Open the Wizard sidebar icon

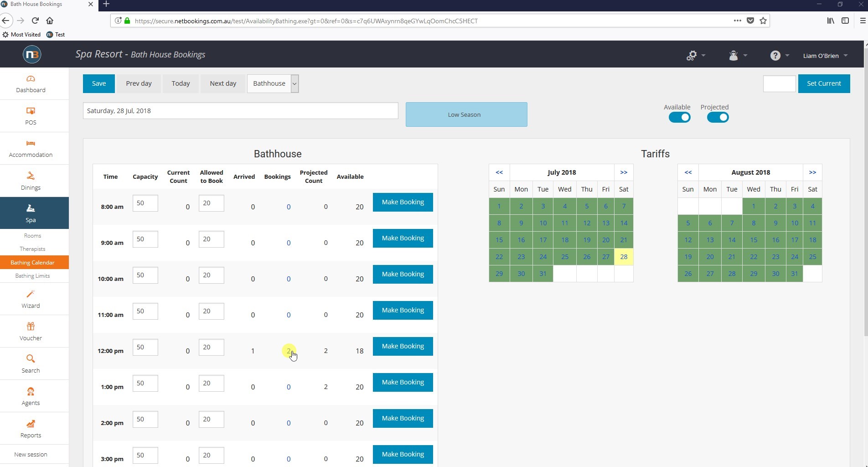click(31, 294)
